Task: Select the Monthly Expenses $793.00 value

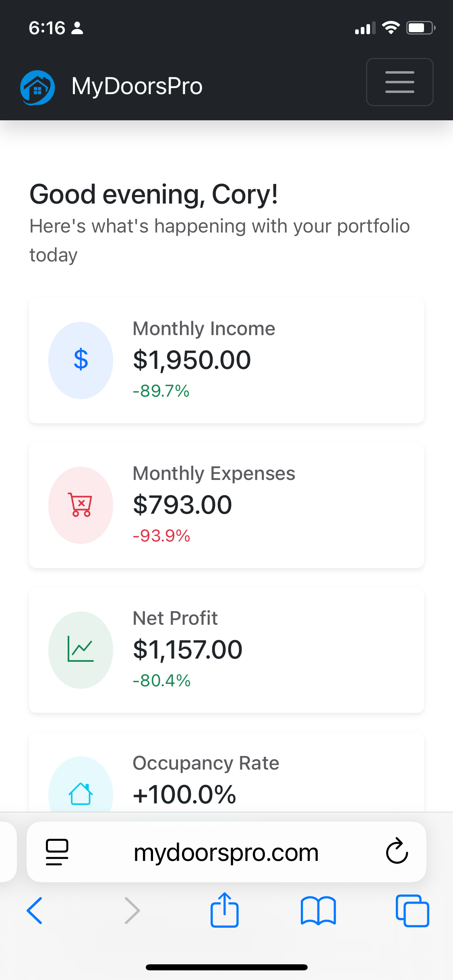Action: pos(182,505)
